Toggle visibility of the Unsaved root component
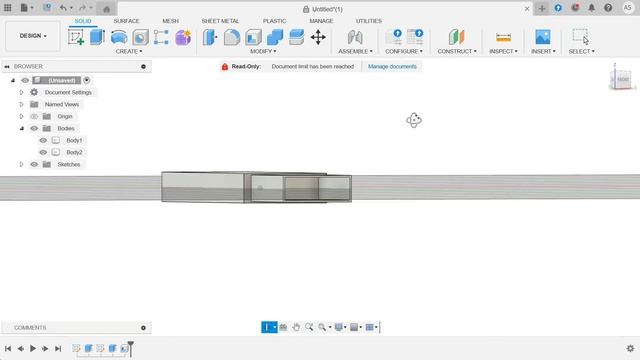The image size is (640, 360). pyautogui.click(x=25, y=80)
